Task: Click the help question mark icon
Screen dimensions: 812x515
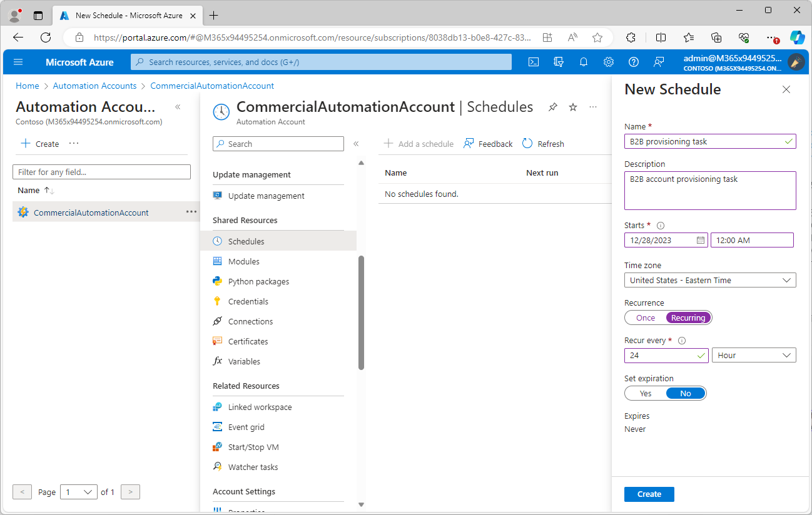Action: (634, 62)
